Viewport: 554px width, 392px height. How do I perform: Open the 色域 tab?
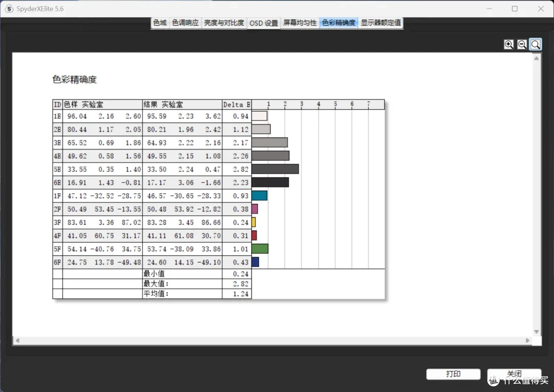point(160,23)
